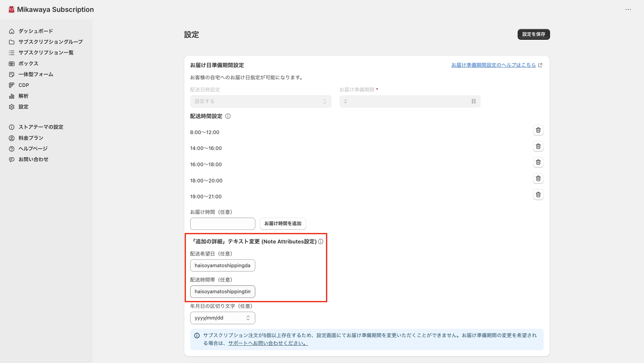Open the three-dot more options menu
The image size is (644, 363).
pos(628,9)
